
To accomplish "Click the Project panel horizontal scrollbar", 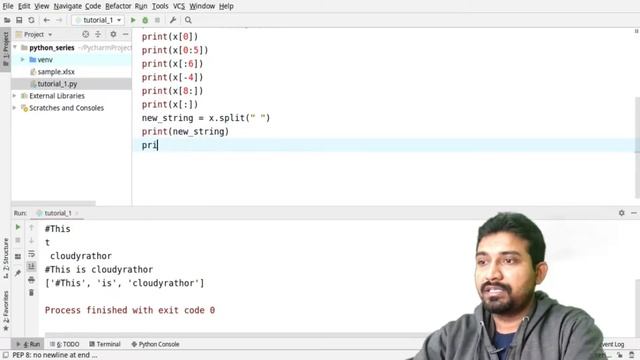I will [53, 203].
